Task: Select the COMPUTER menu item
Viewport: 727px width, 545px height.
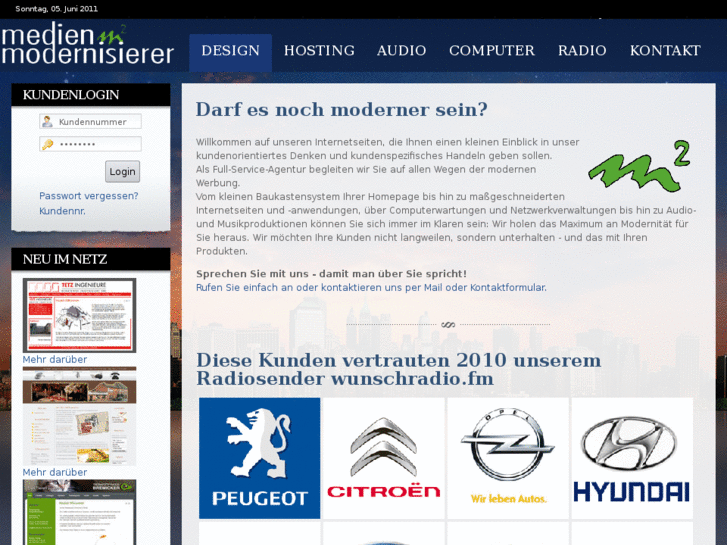Action: tap(492, 51)
